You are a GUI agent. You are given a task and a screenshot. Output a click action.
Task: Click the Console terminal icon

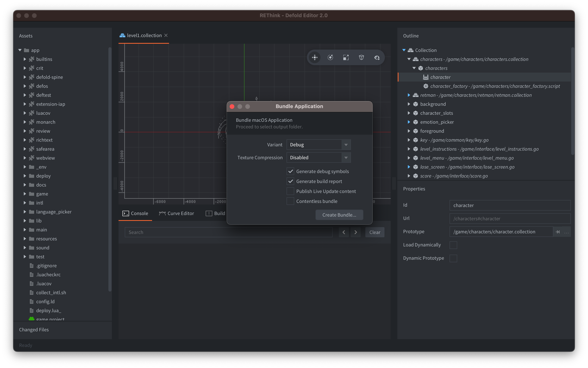pyautogui.click(x=126, y=213)
